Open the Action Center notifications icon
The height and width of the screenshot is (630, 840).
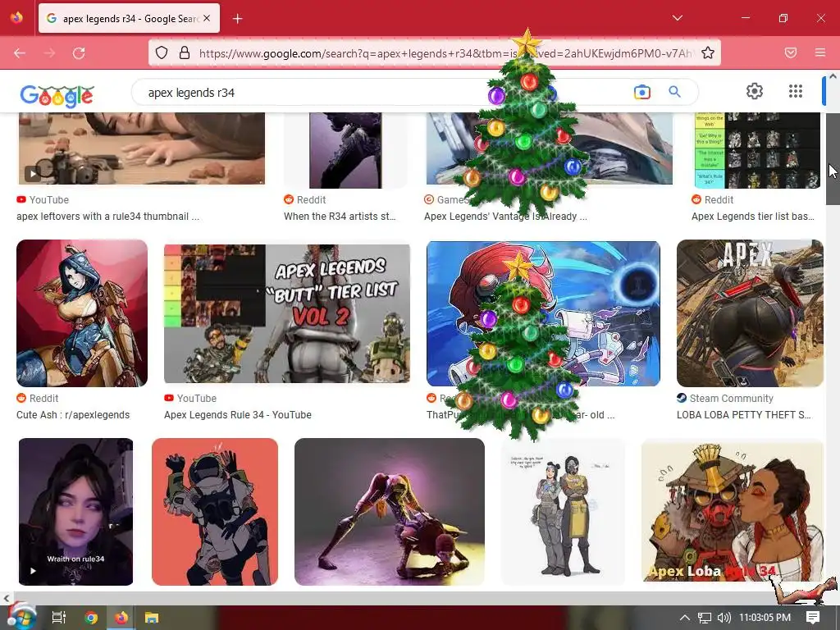point(813,617)
